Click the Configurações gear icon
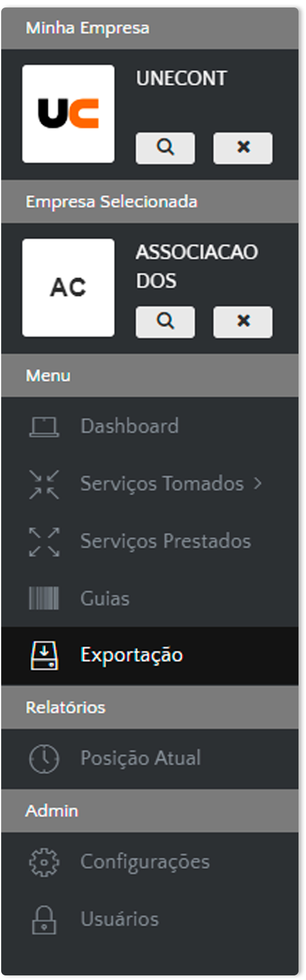The width and height of the screenshot is (306, 980). point(44,862)
